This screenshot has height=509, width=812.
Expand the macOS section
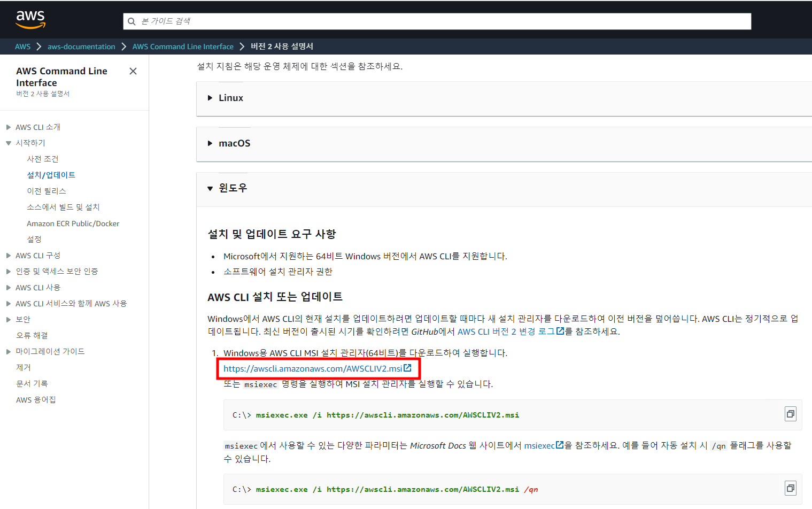(x=210, y=143)
